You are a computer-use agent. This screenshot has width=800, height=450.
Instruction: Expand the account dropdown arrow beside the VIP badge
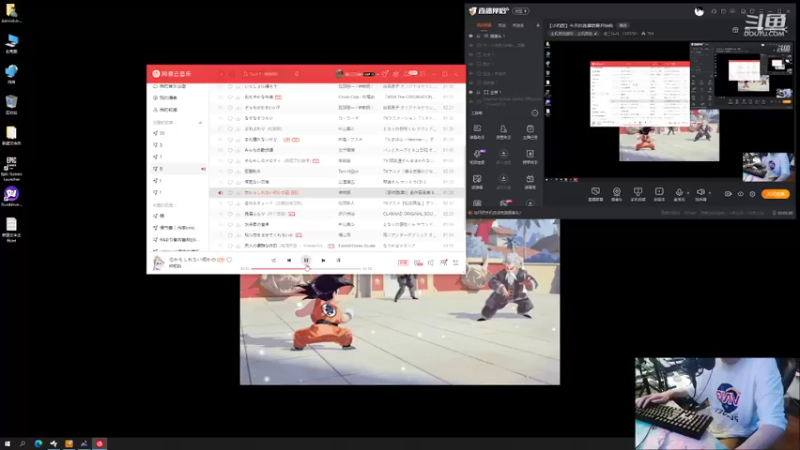point(378,74)
